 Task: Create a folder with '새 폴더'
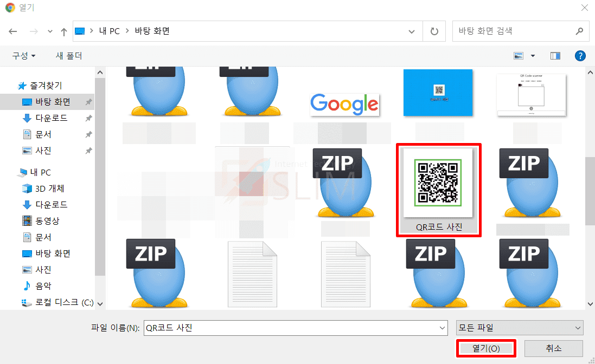coord(69,56)
